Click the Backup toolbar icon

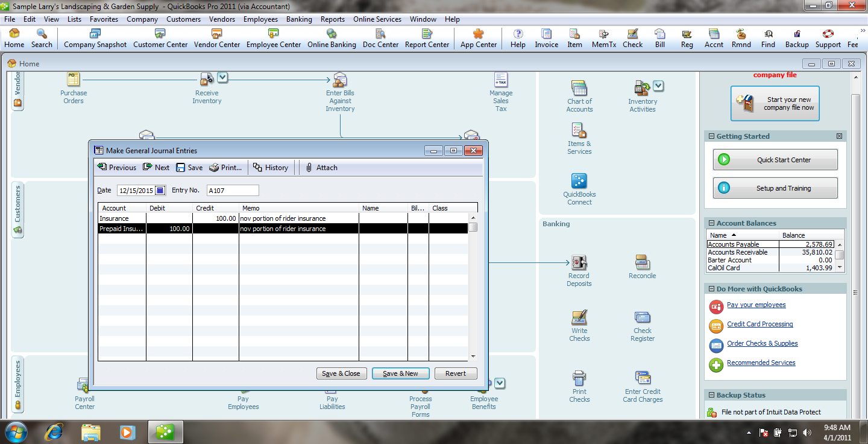click(x=797, y=38)
